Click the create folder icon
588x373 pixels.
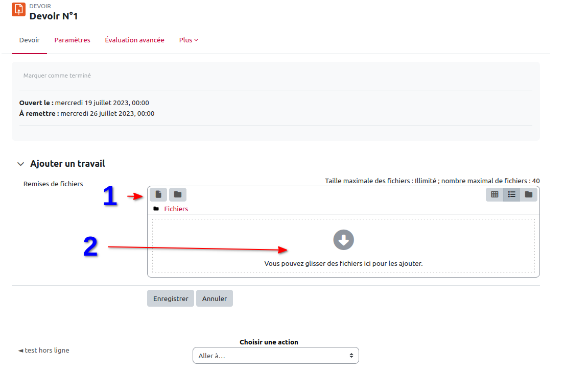pos(178,194)
